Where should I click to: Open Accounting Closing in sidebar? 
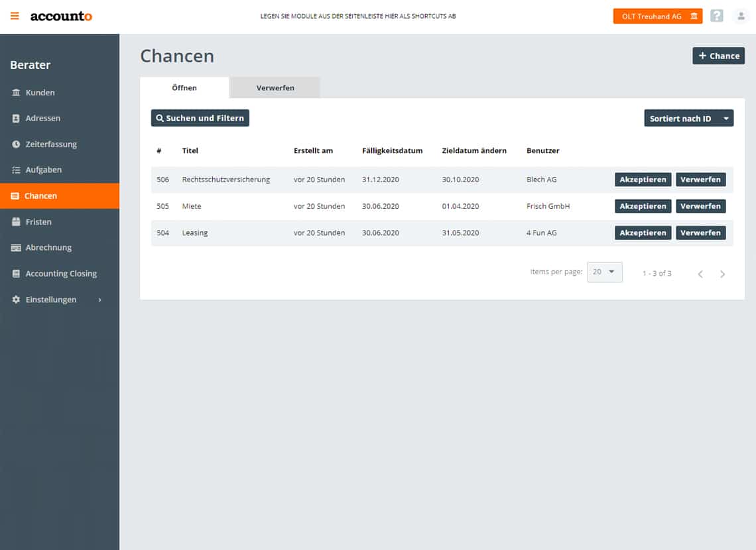pos(60,274)
